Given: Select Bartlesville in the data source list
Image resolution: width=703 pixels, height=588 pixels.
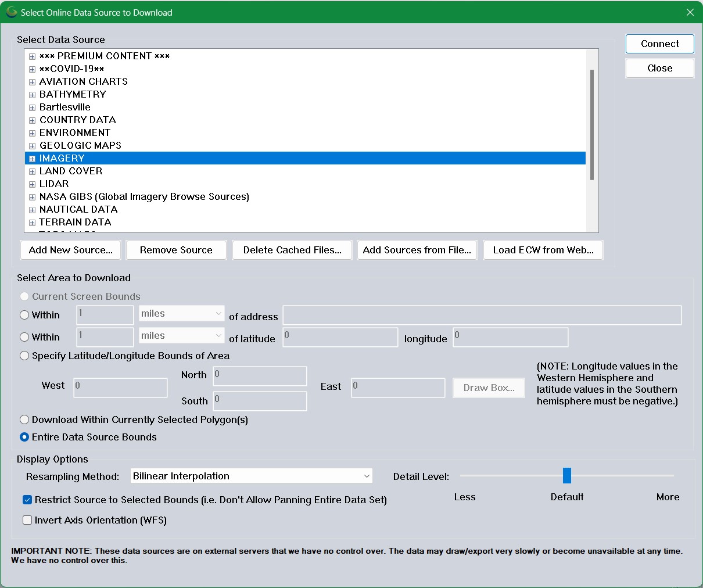Looking at the screenshot, I should point(65,107).
